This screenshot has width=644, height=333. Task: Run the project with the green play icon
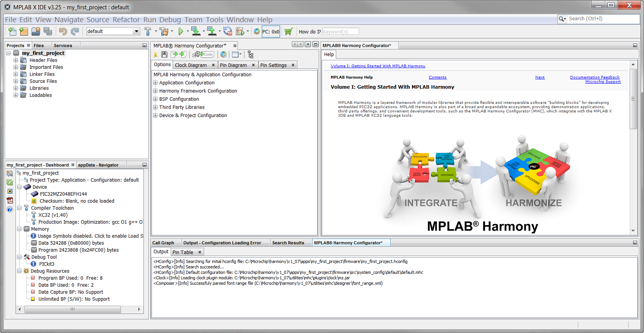(181, 32)
